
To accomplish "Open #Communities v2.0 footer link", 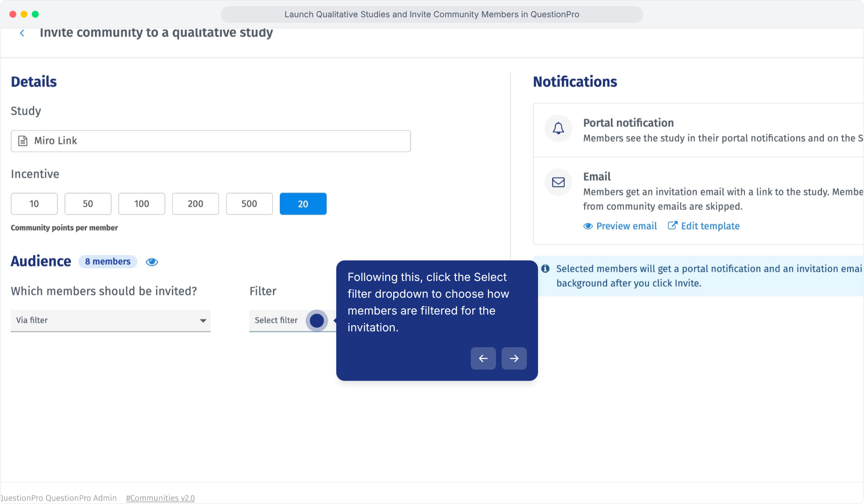I will (160, 498).
